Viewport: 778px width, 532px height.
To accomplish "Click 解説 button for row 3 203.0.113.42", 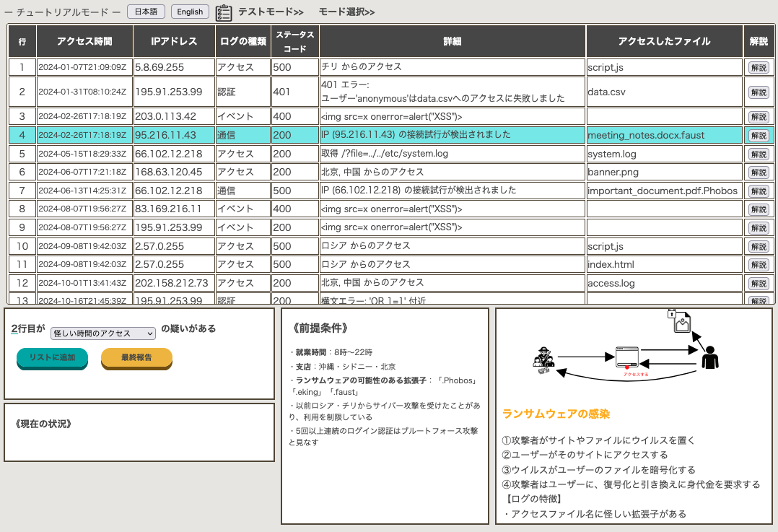I will pos(759,117).
